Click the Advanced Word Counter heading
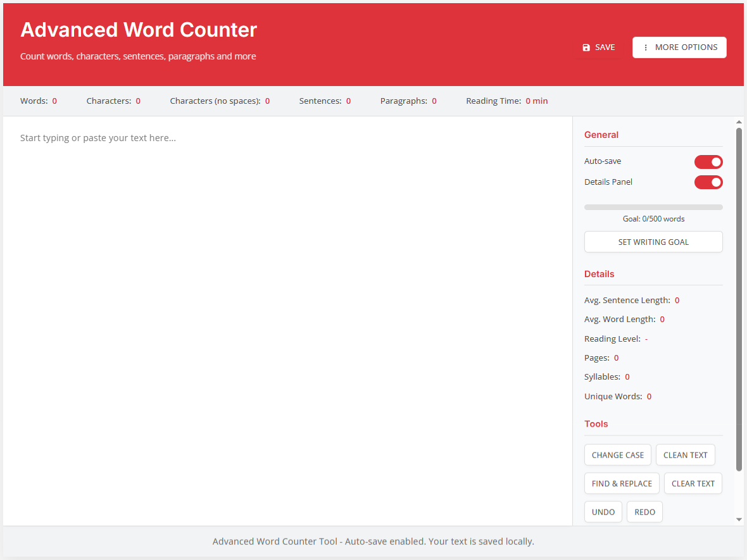Image resolution: width=747 pixels, height=560 pixels. click(139, 29)
